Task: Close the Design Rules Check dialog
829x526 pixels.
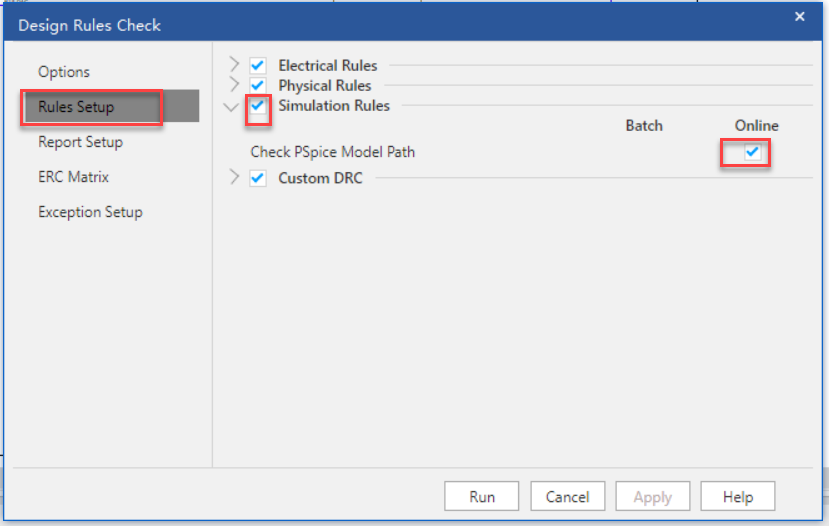Action: pyautogui.click(x=799, y=16)
